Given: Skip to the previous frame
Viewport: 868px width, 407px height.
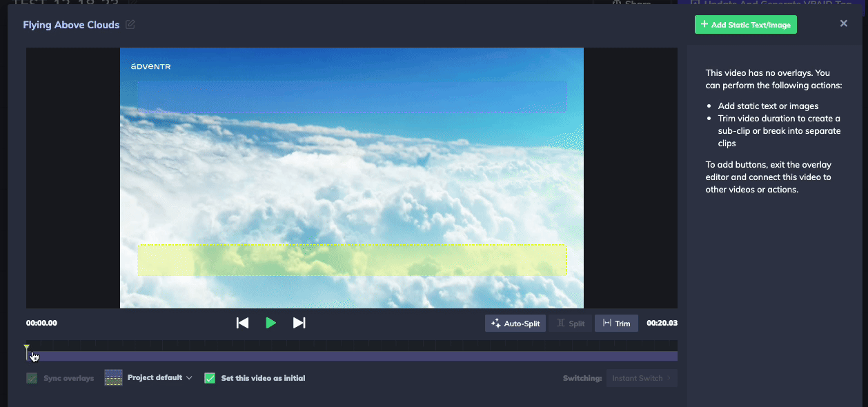Looking at the screenshot, I should [x=242, y=323].
